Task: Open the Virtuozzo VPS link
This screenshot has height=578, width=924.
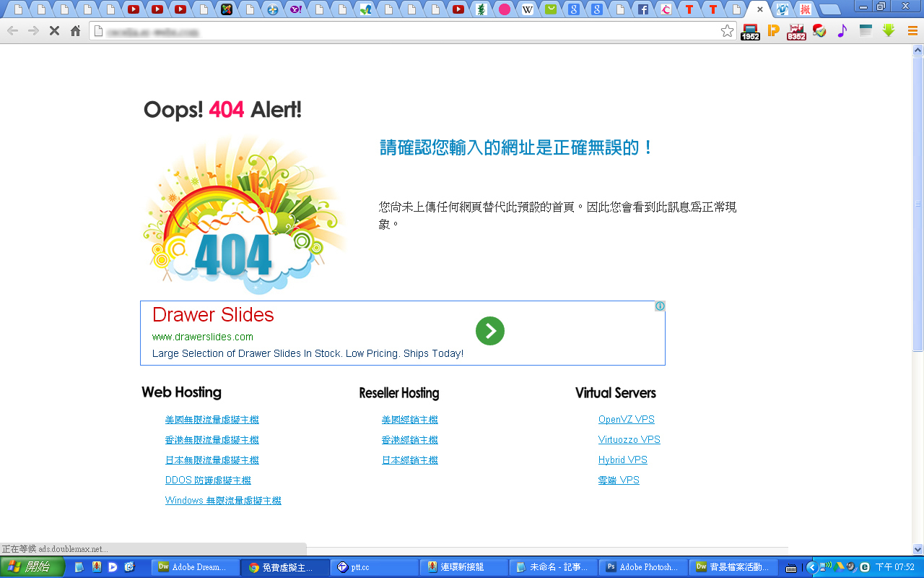Action: tap(629, 440)
